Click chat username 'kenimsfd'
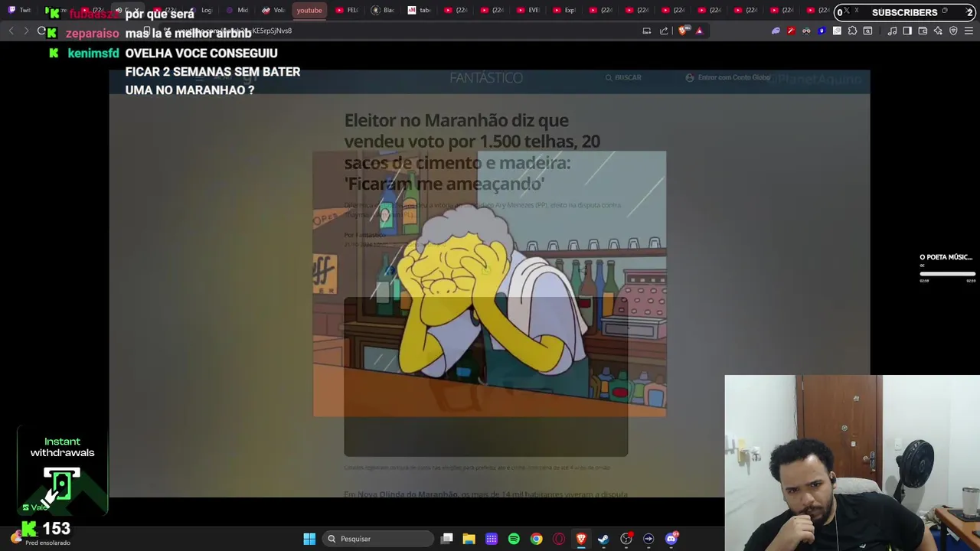The height and width of the screenshot is (551, 980). click(x=93, y=54)
